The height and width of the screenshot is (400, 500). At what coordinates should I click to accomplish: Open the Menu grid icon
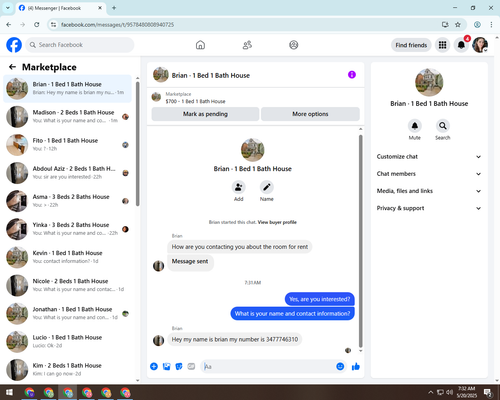pos(442,45)
